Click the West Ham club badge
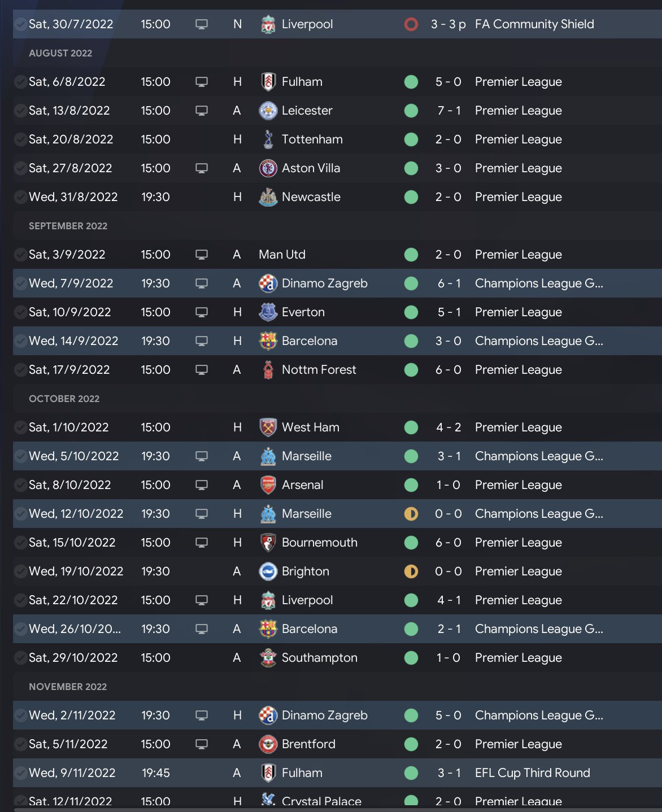 [x=268, y=427]
